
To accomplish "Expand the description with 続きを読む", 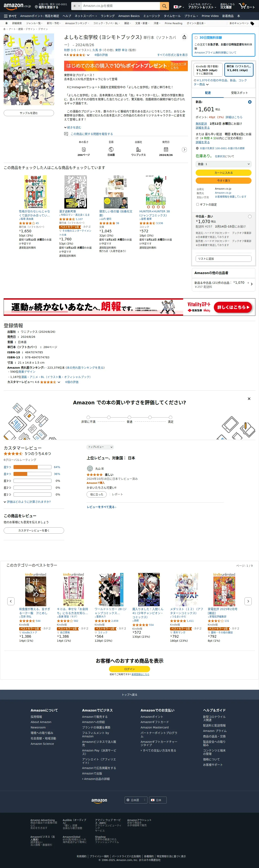I will pos(72,127).
